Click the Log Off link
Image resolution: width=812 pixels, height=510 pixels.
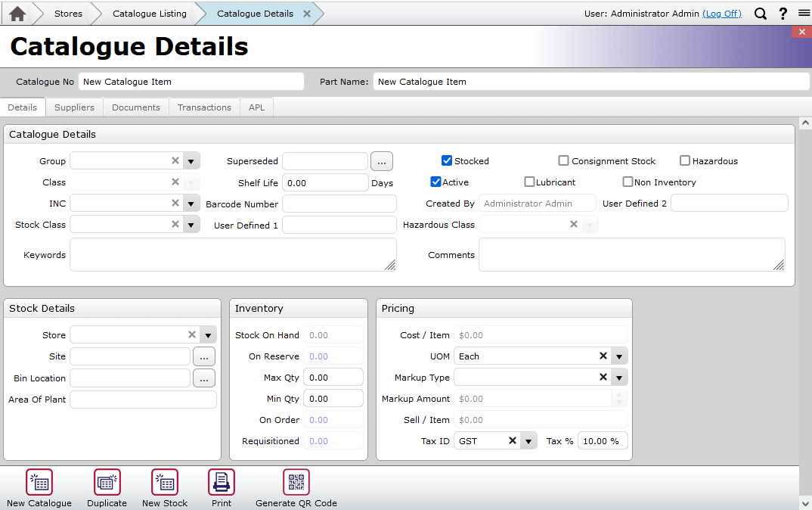coord(722,13)
